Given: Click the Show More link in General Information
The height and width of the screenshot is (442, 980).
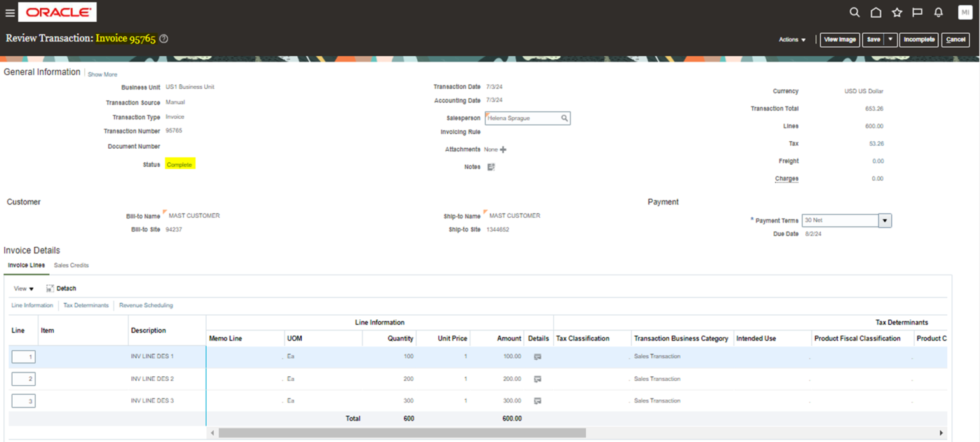Looking at the screenshot, I should coord(102,74).
